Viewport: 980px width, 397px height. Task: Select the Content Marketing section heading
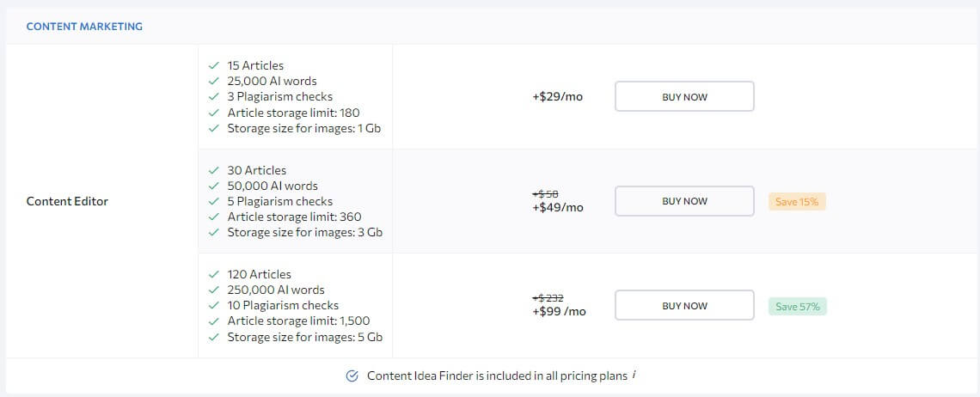(84, 27)
